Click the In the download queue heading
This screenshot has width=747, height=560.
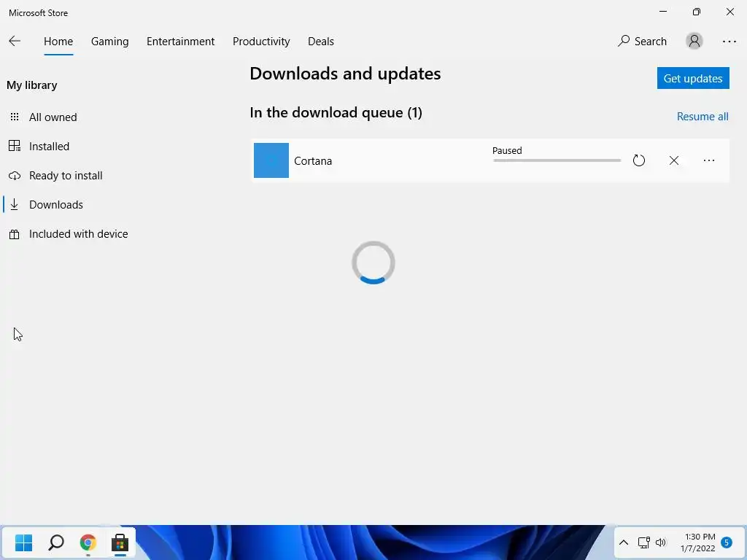(336, 112)
